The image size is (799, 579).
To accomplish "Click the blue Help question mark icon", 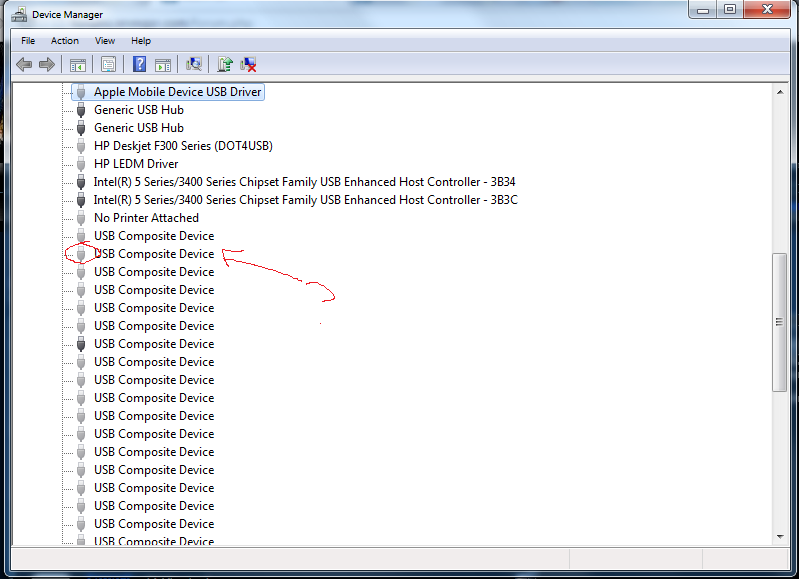I will click(x=139, y=64).
